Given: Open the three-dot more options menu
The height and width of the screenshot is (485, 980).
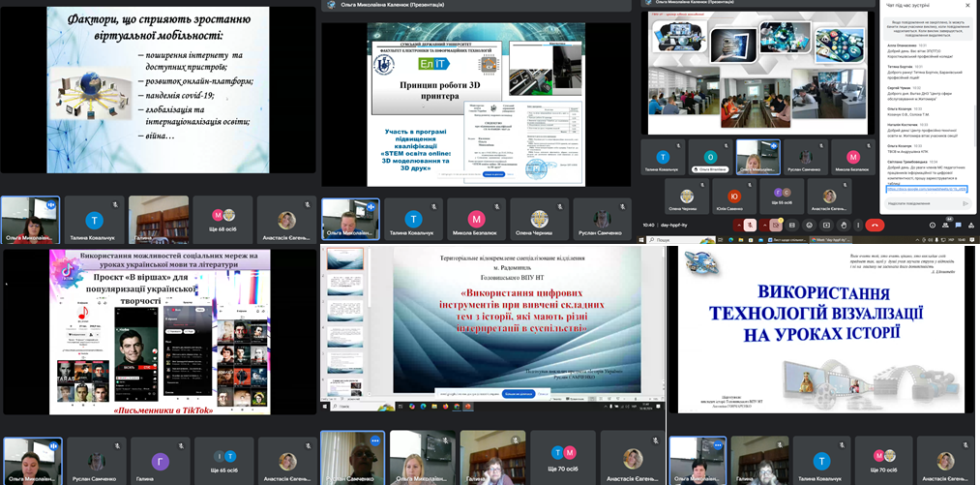Looking at the screenshot, I should [x=858, y=225].
